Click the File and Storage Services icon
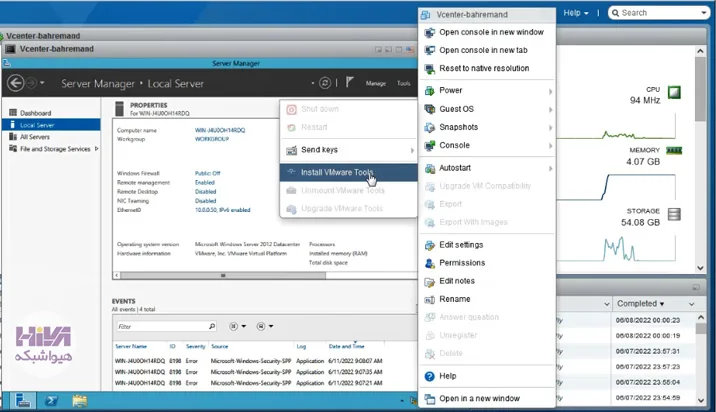Viewport: 716px width, 412px height. 13,148
